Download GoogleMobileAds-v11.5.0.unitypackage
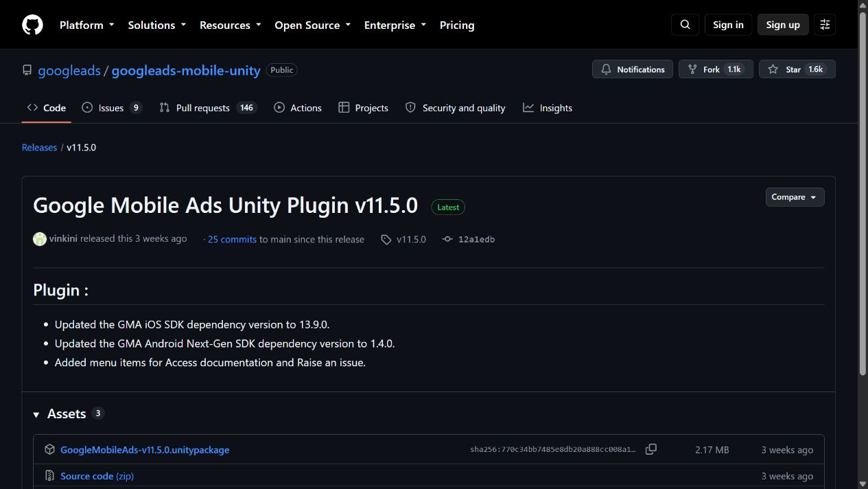 (145, 450)
